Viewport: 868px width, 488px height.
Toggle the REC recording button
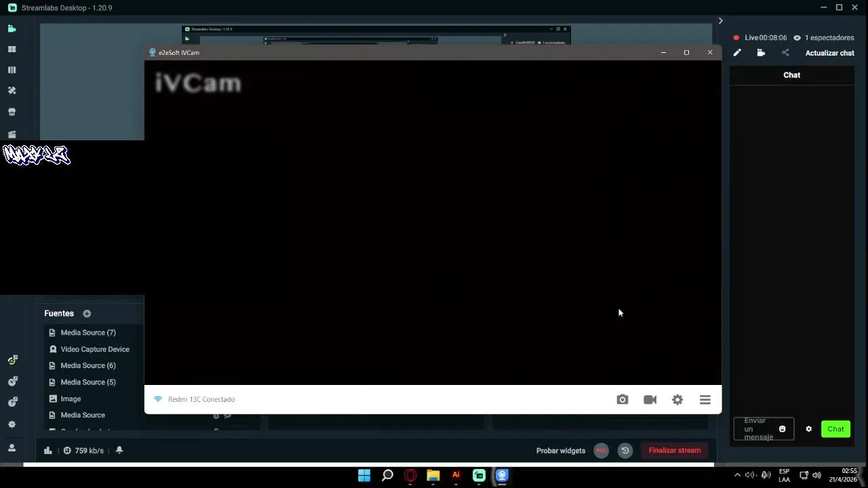coord(601,451)
